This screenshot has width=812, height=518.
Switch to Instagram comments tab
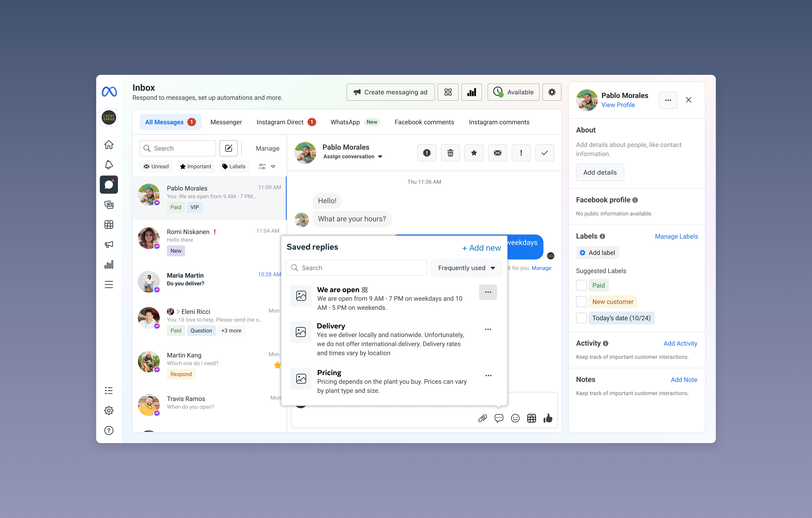(x=499, y=122)
